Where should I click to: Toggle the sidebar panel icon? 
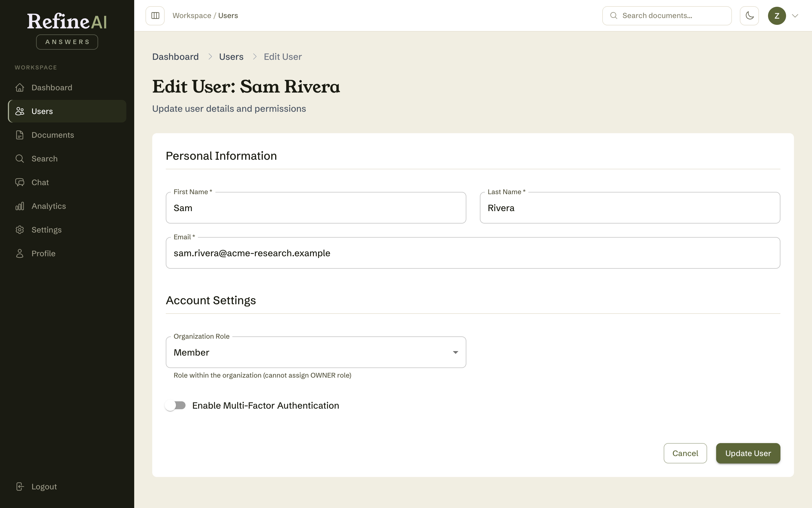[155, 16]
